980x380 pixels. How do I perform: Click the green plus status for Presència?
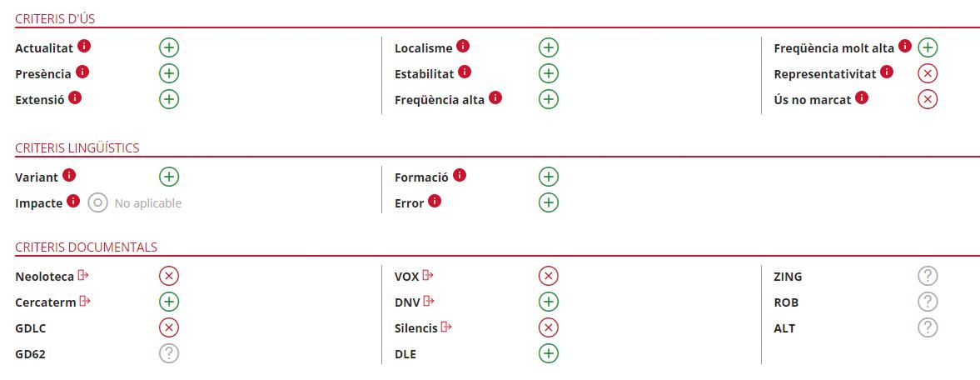(169, 73)
